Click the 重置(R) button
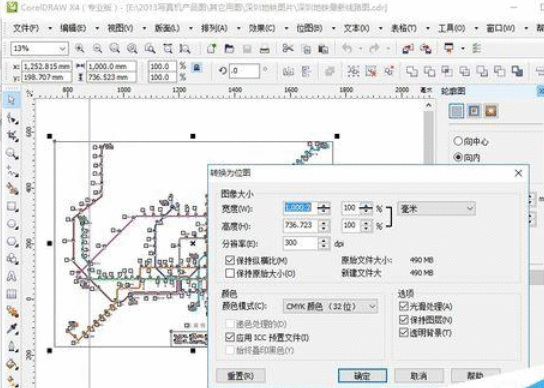Screen dimensions: 544x388 click(241, 376)
